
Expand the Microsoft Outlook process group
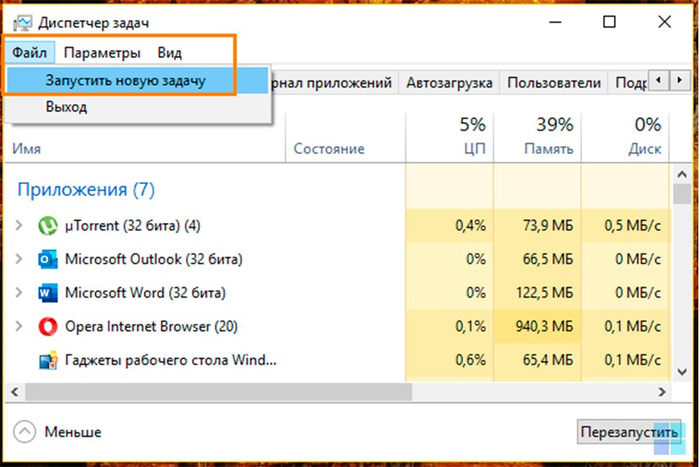coord(19,259)
